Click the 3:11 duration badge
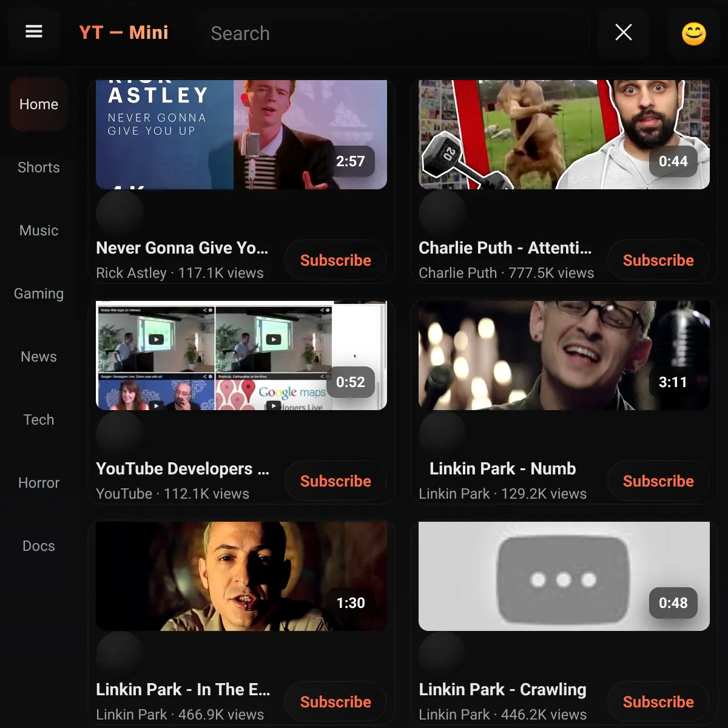 pyautogui.click(x=673, y=382)
